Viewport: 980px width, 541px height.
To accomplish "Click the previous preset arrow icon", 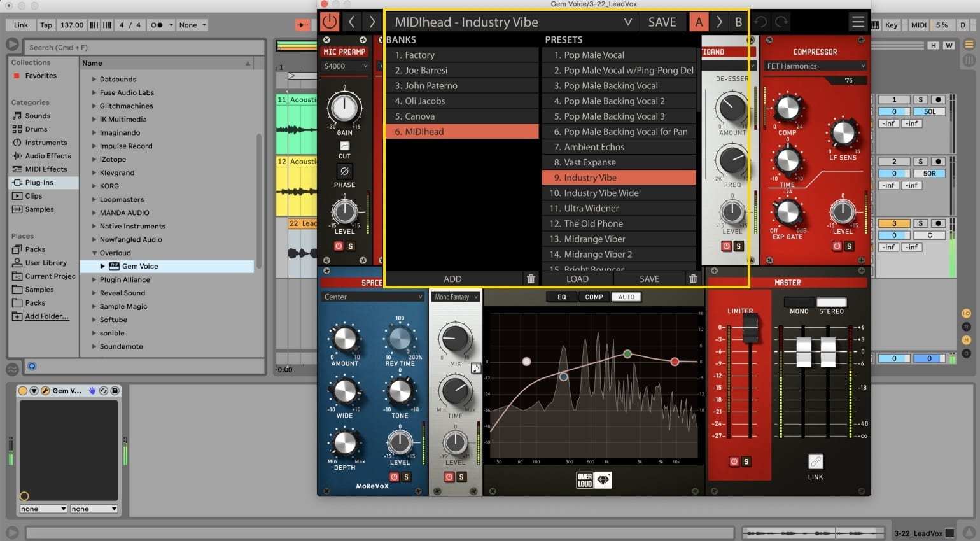I will click(x=351, y=22).
